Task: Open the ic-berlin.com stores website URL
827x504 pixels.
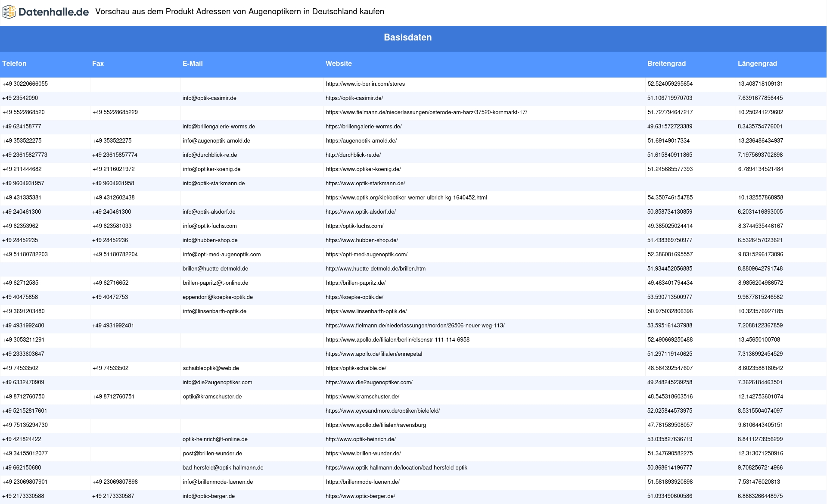Action: 365,84
